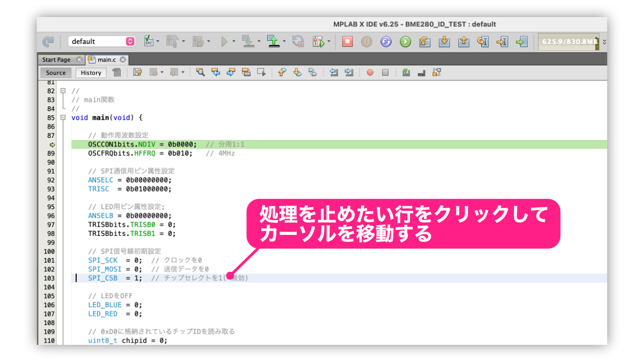
Task: Click the Build Project hammer icon
Action: (173, 41)
